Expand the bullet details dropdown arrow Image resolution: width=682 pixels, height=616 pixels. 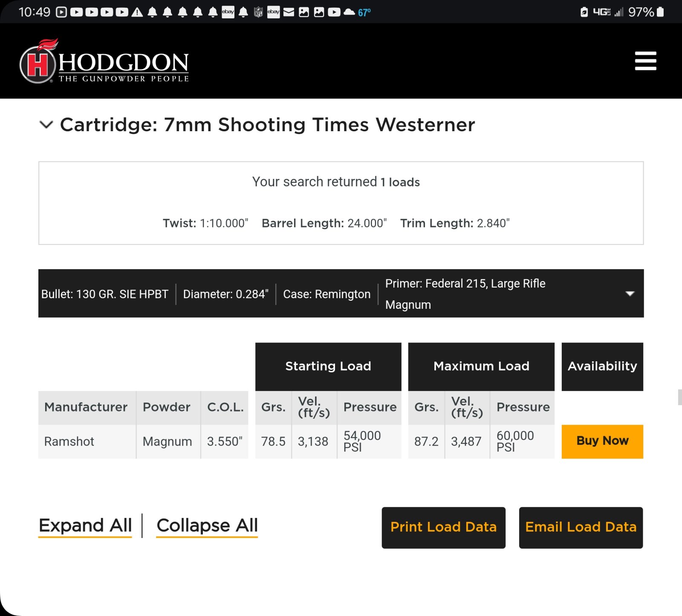click(630, 294)
